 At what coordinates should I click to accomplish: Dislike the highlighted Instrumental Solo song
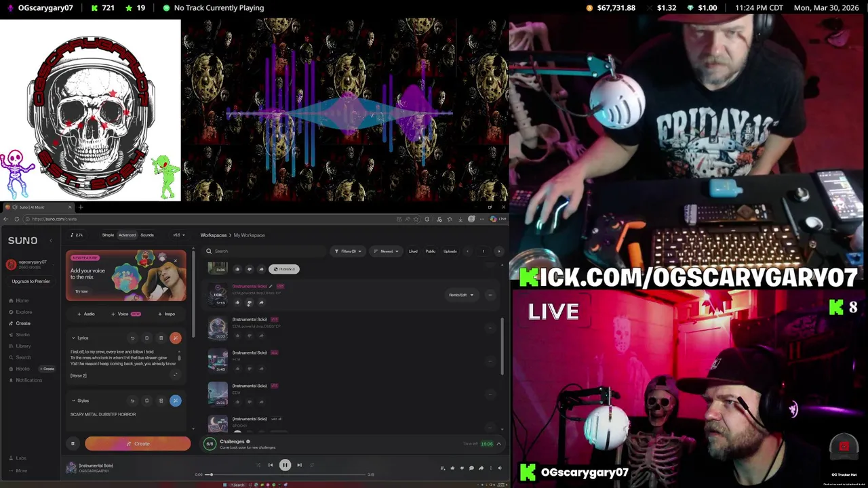[x=249, y=302]
